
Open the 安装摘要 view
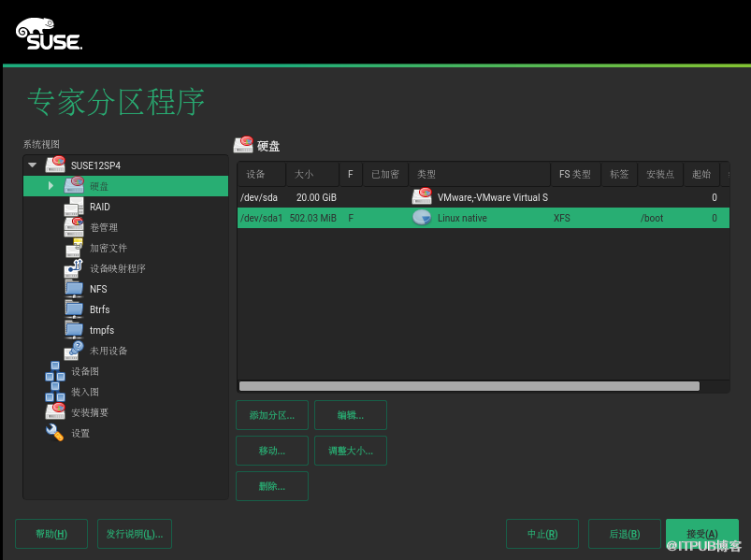click(90, 412)
